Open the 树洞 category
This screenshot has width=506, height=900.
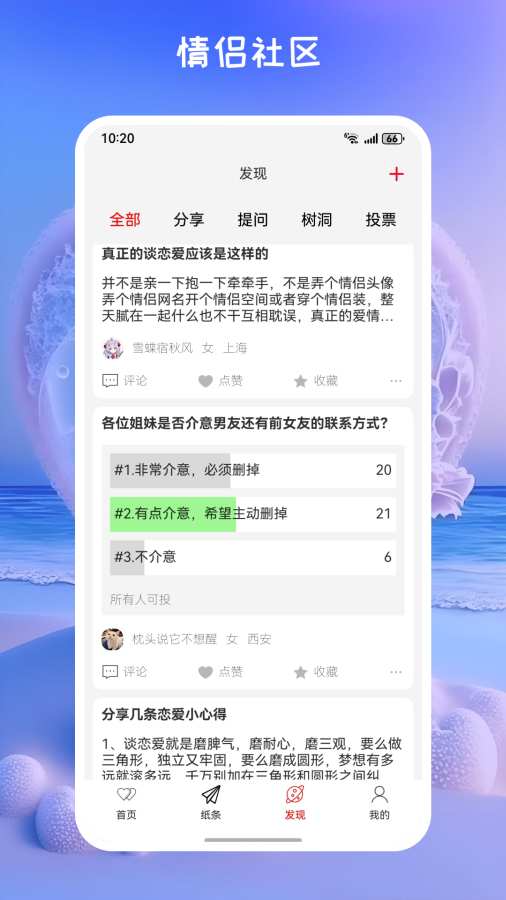(317, 220)
